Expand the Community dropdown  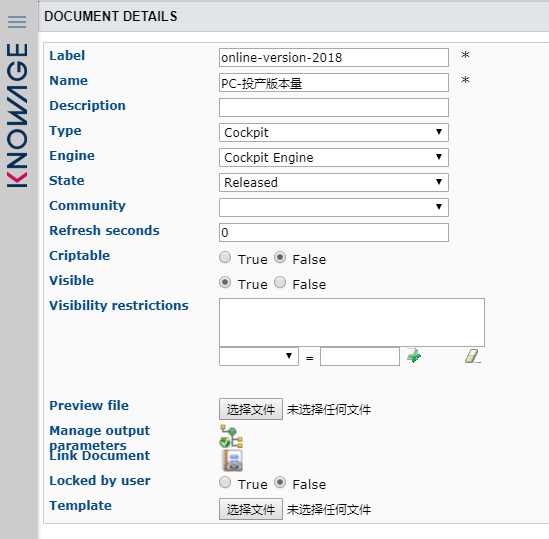tap(334, 207)
